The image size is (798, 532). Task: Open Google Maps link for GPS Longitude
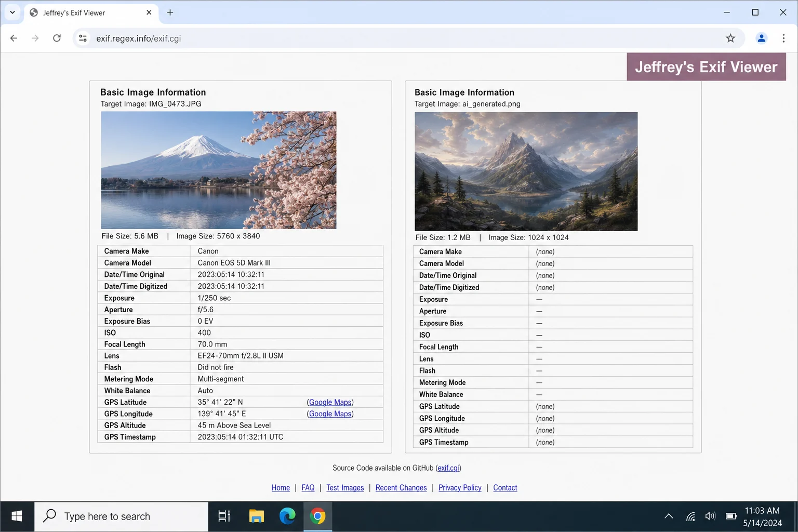[x=330, y=414]
